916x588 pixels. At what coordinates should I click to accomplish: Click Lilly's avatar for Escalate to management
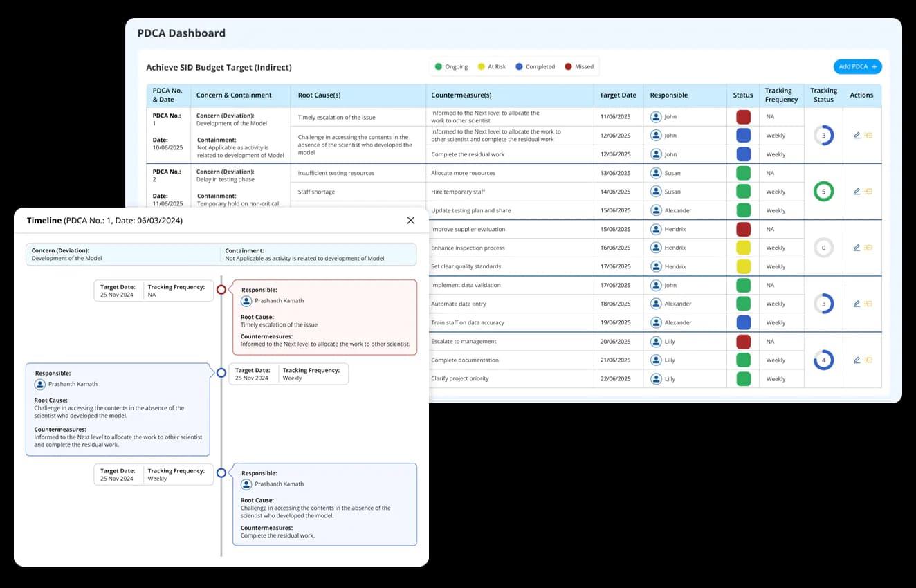point(655,341)
